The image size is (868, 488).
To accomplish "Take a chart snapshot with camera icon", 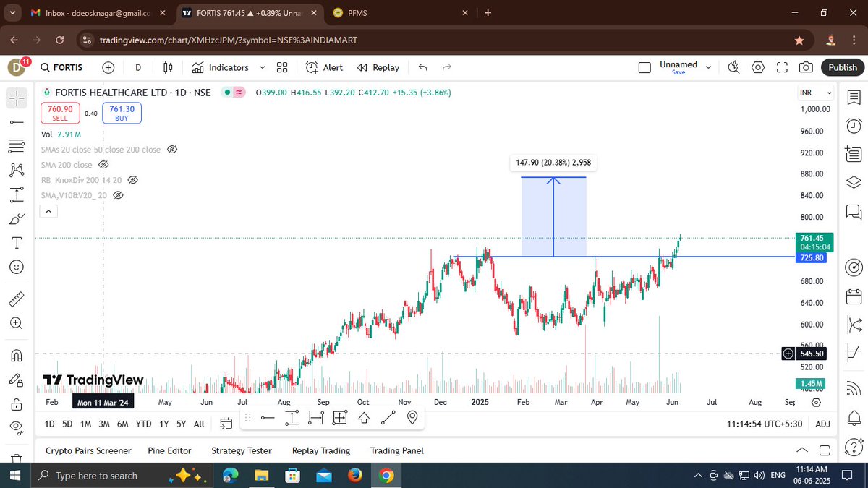I will point(805,67).
